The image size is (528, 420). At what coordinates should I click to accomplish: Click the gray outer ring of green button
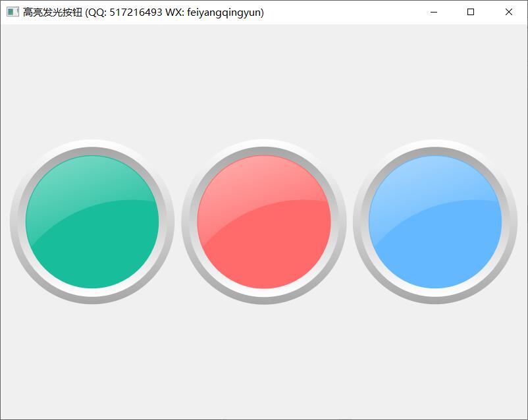click(x=92, y=151)
